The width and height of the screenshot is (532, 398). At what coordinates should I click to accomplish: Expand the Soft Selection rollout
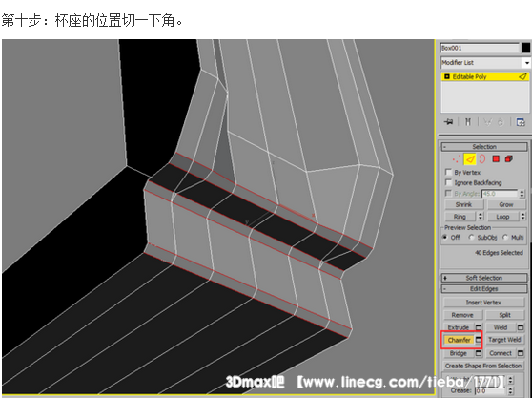point(484,278)
